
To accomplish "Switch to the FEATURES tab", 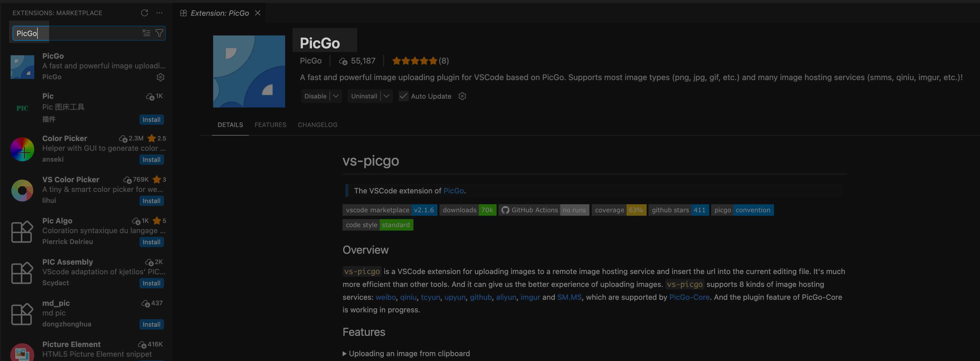I will pyautogui.click(x=270, y=125).
